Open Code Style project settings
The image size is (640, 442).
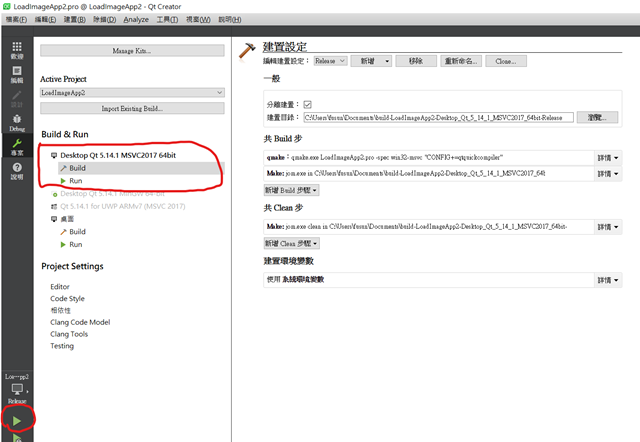pyautogui.click(x=67, y=298)
